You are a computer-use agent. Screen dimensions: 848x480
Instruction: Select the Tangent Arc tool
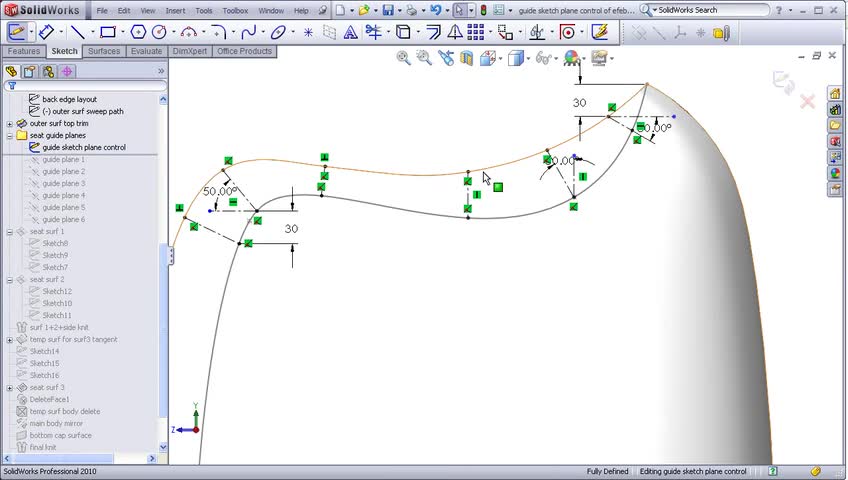[188, 32]
